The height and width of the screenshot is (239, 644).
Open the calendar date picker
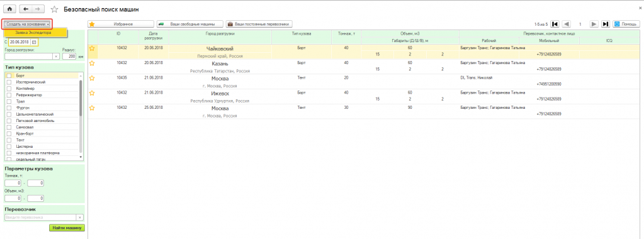(34, 42)
